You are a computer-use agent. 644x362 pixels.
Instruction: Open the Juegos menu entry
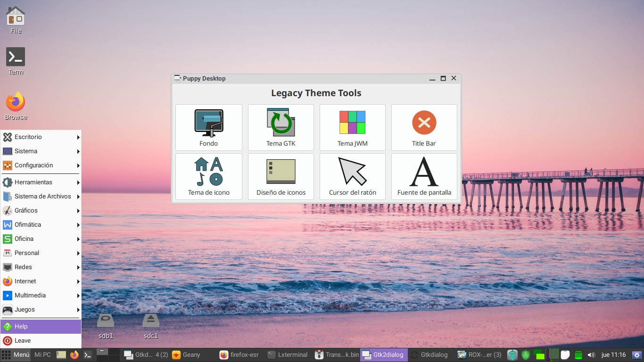tap(41, 310)
